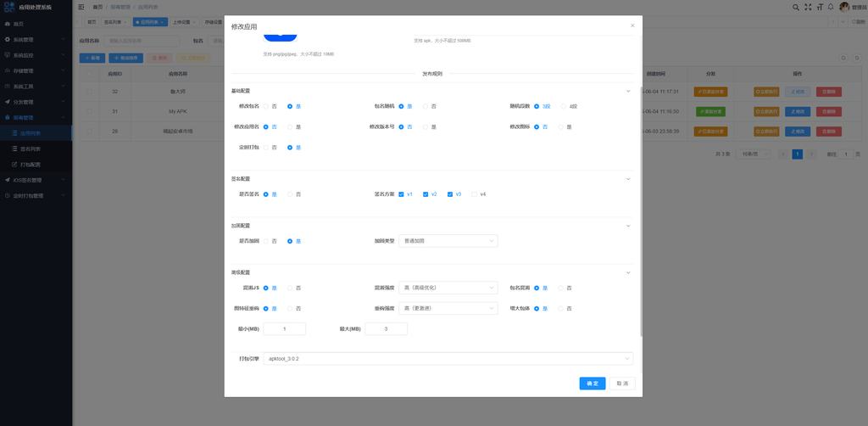Open 签名列表 in the sidebar menu

click(36, 149)
